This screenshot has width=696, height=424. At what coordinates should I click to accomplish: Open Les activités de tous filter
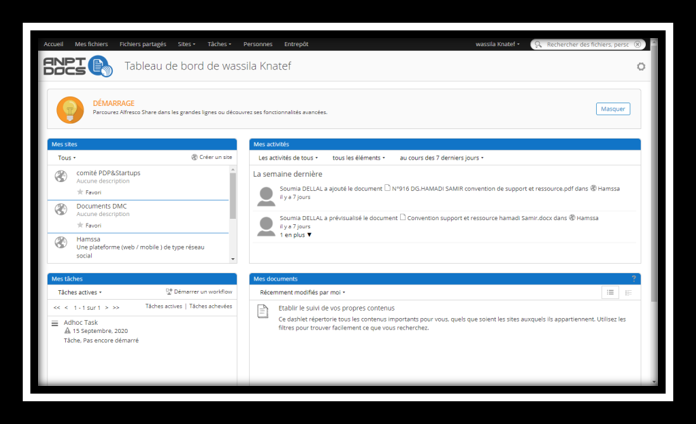click(288, 158)
